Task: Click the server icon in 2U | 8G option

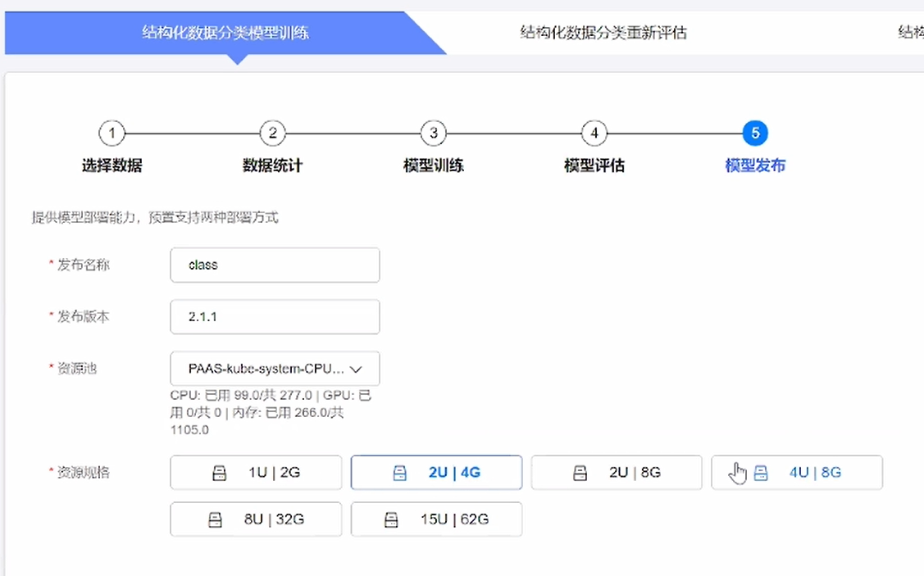Action: coord(580,473)
